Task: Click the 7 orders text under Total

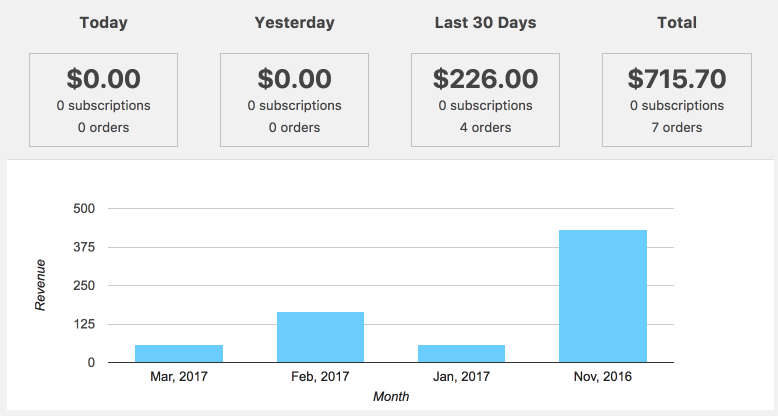Action: [677, 128]
